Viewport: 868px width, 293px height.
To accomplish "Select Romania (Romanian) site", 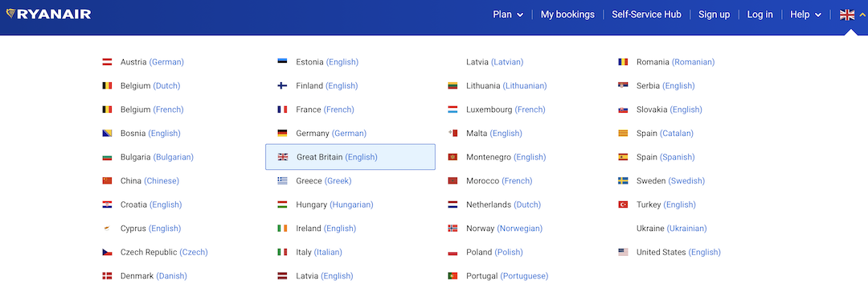I will 675,62.
